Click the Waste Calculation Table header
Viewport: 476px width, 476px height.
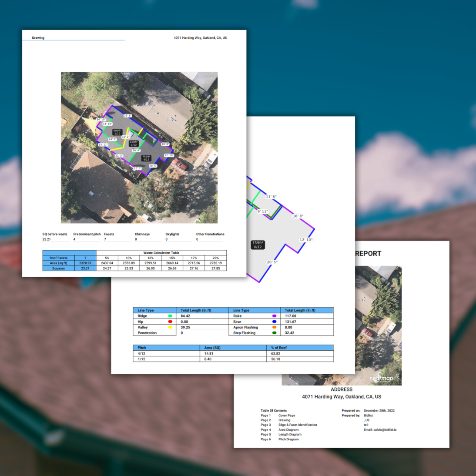point(161,252)
